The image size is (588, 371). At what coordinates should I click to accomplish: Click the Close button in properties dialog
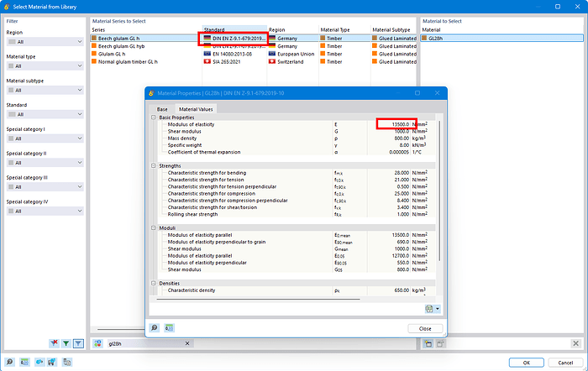pos(424,328)
